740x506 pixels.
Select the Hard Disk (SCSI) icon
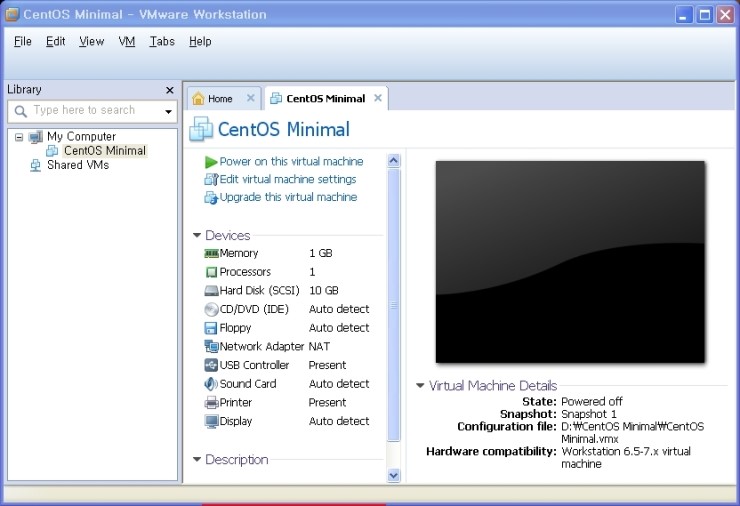coord(211,291)
